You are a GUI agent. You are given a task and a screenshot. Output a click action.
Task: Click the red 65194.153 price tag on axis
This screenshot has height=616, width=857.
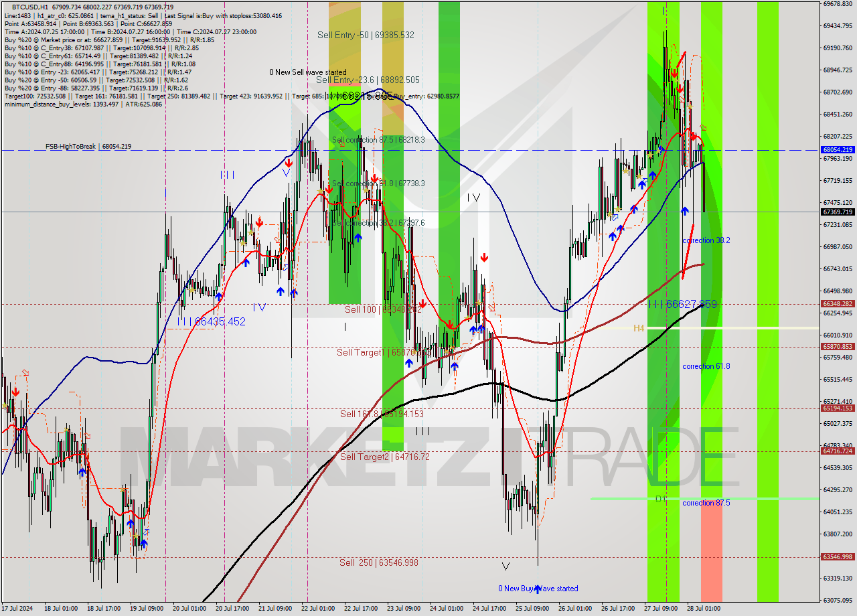tap(838, 408)
